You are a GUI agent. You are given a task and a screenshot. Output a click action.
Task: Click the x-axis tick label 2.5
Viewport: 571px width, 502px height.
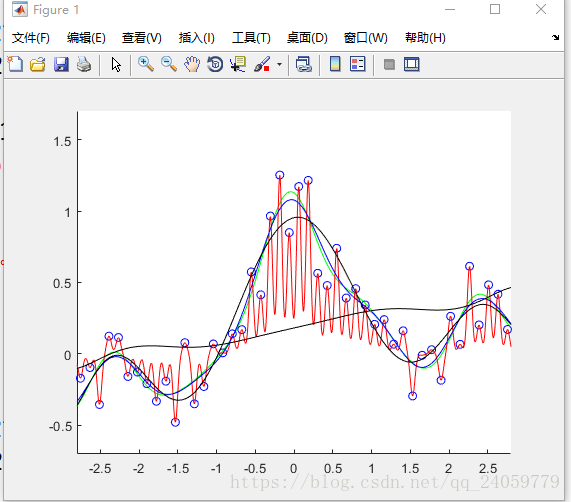point(488,469)
